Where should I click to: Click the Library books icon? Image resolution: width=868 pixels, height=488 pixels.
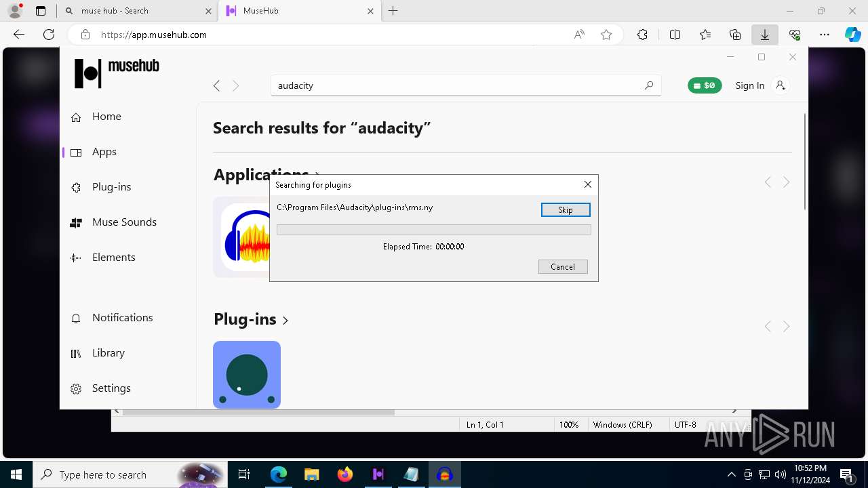coord(76,353)
